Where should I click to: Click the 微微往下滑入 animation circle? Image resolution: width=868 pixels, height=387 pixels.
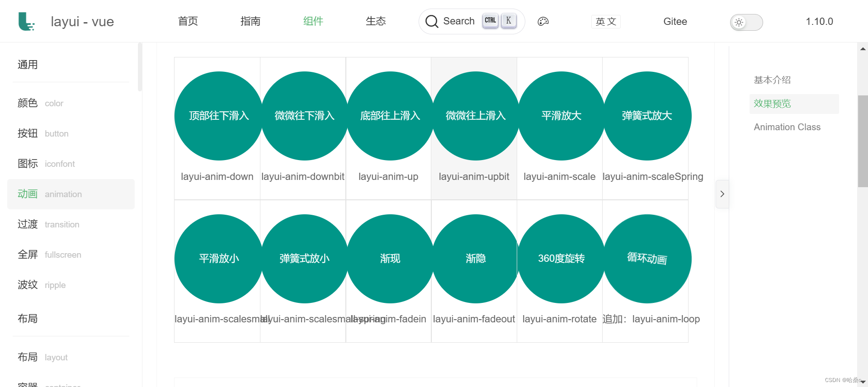(x=305, y=116)
